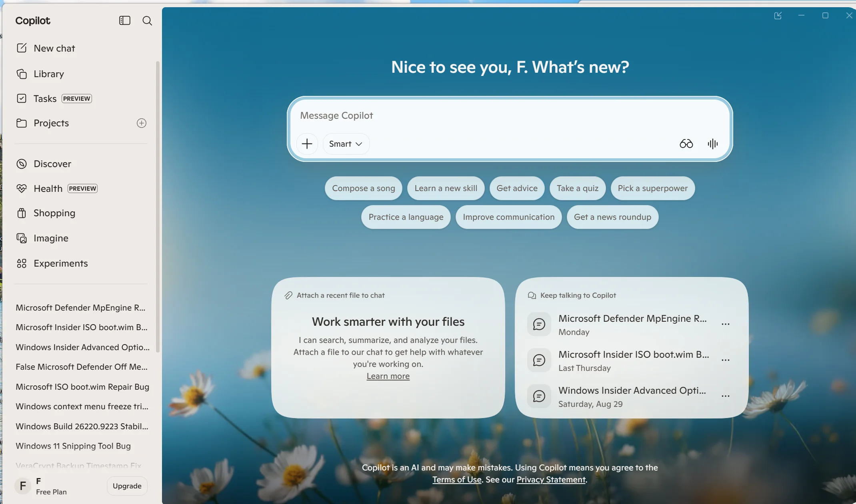Follow the Learn more link
Viewport: 856px width, 504px height.
[x=388, y=376]
